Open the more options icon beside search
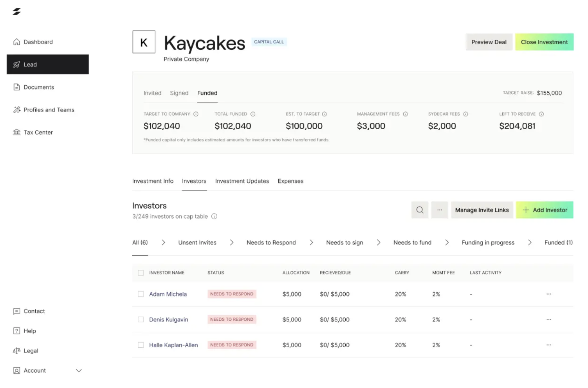The height and width of the screenshot is (388, 588). tap(440, 210)
